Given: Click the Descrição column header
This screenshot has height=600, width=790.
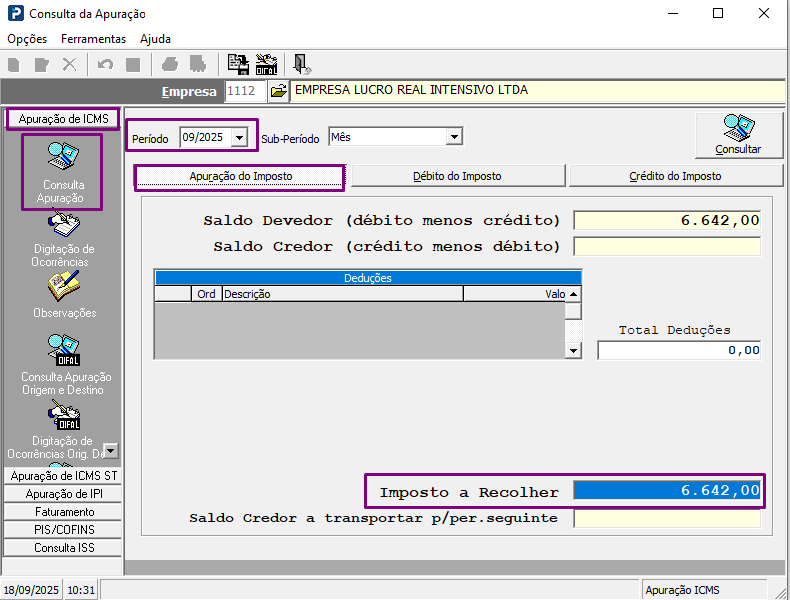Looking at the screenshot, I should [343, 294].
